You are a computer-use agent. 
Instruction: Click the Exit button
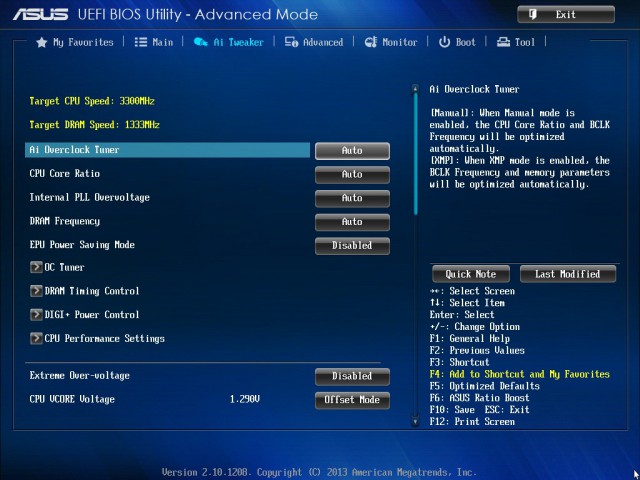coord(566,14)
